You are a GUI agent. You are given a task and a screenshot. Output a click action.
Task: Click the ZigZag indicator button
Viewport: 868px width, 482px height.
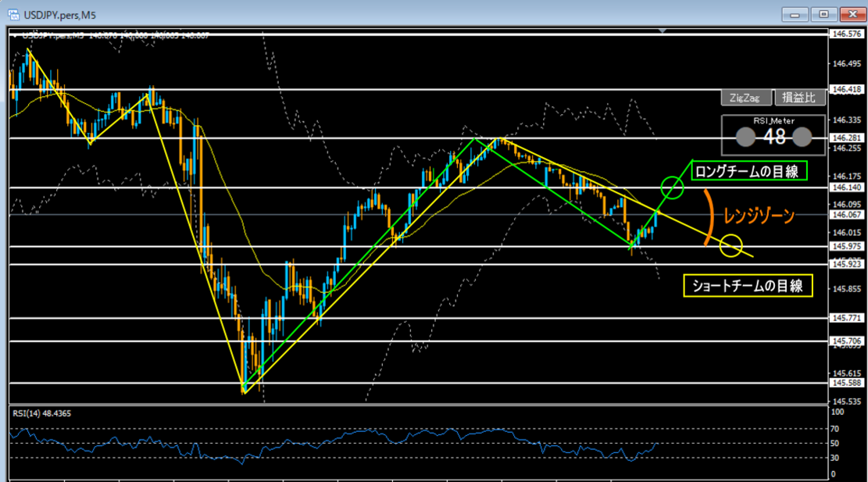pos(744,98)
